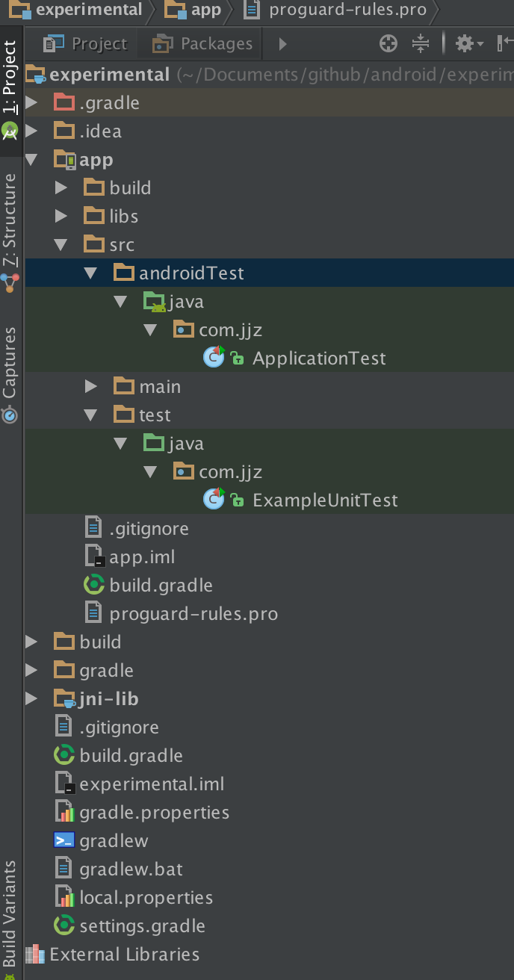Click the settings.gradle file icon
Screen dimensions: 514x980
point(64,926)
